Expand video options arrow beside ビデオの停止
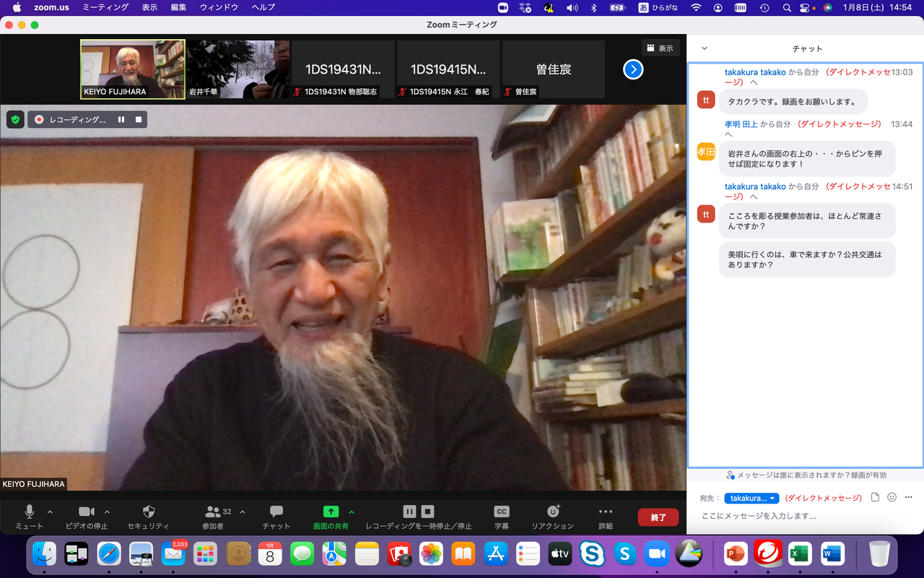The height and width of the screenshot is (578, 924). click(x=108, y=512)
